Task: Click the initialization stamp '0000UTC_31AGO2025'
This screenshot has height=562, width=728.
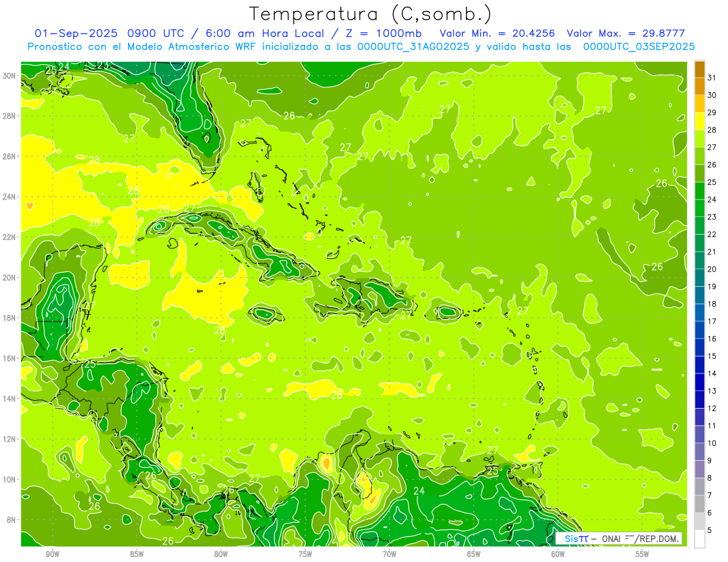Action: (x=413, y=47)
